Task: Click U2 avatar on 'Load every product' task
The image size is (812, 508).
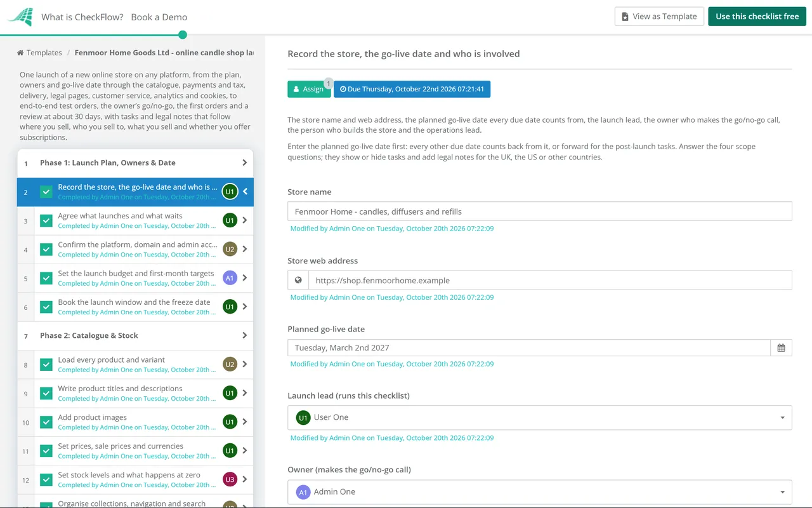Action: coord(230,364)
